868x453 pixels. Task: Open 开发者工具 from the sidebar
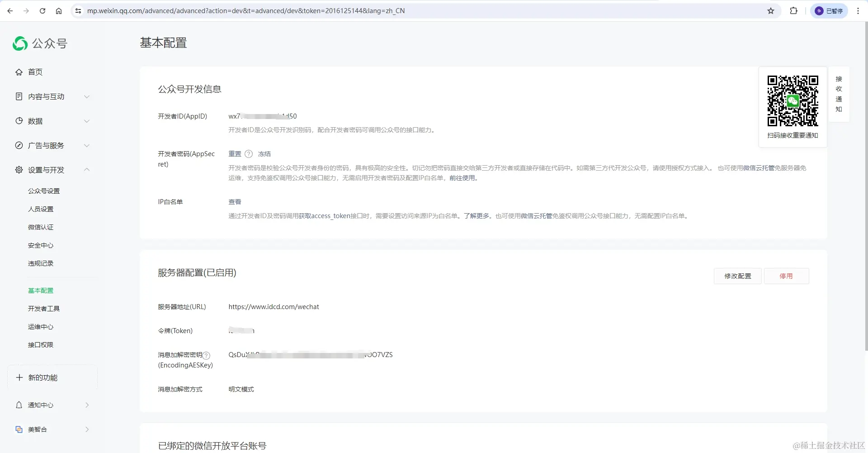point(44,308)
